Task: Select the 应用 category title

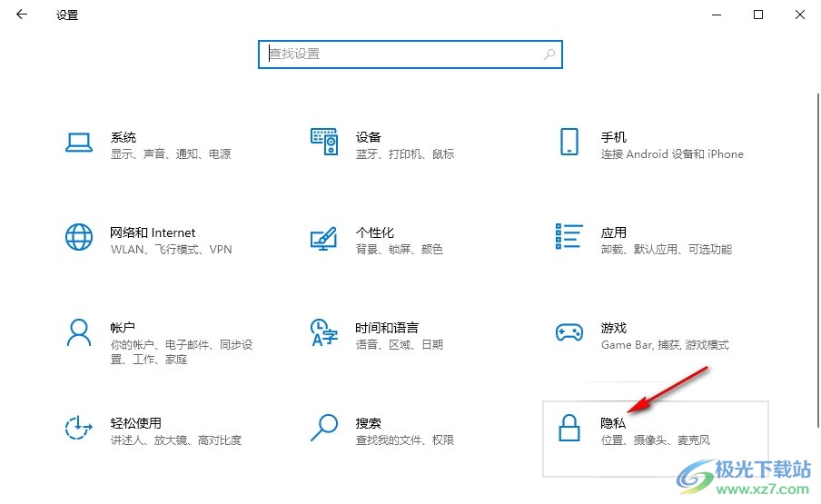Action: click(614, 232)
